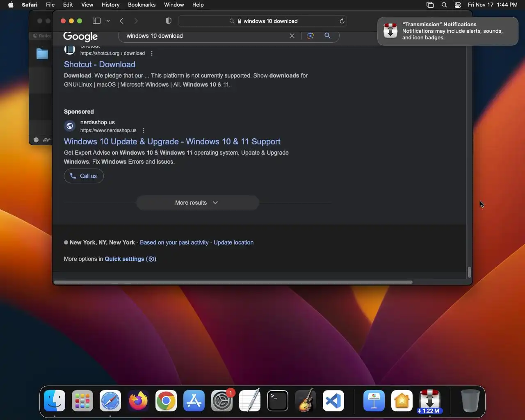Open Windows 10 Update & Upgrade sponsored link
The image size is (525, 420).
coord(172,142)
